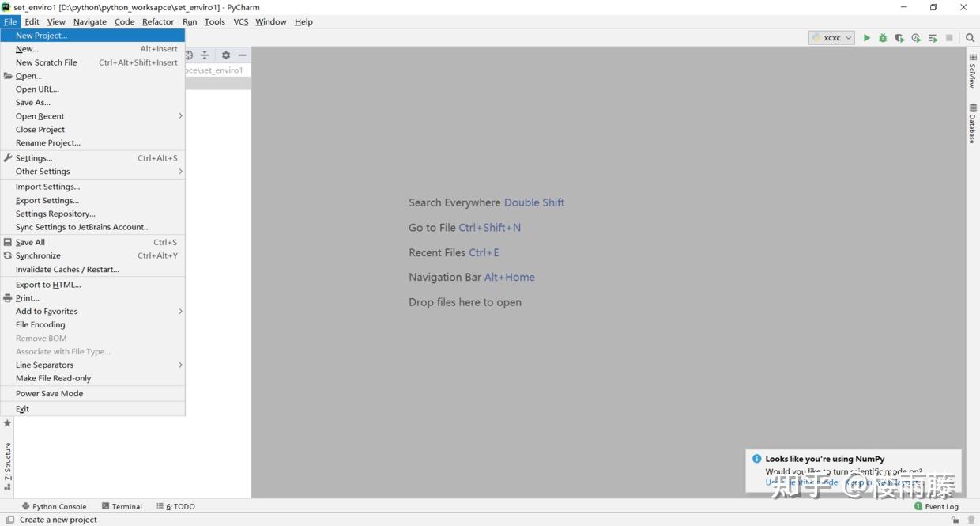Viewport: 980px width, 526px height.
Task: Open the Navigate menu
Action: click(90, 22)
